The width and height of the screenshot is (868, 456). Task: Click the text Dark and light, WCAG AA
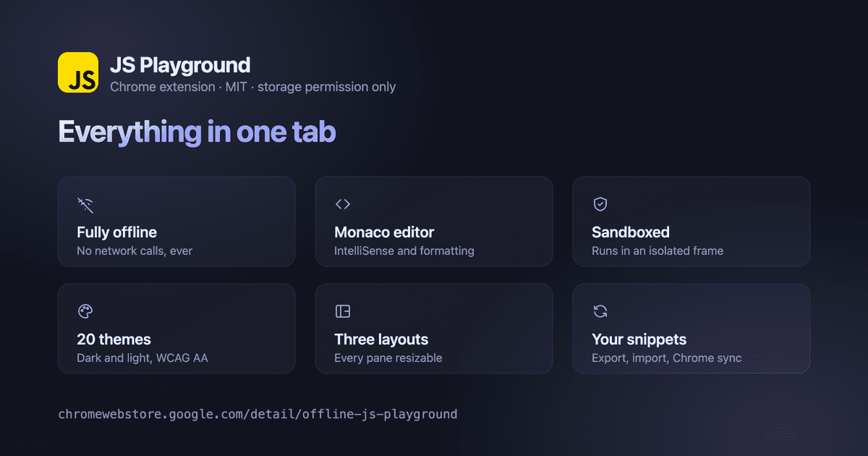click(142, 358)
